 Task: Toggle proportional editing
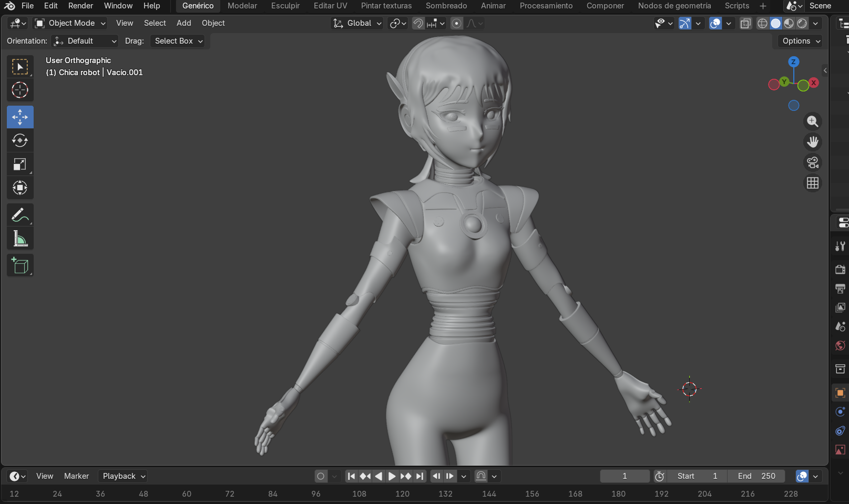tap(457, 23)
